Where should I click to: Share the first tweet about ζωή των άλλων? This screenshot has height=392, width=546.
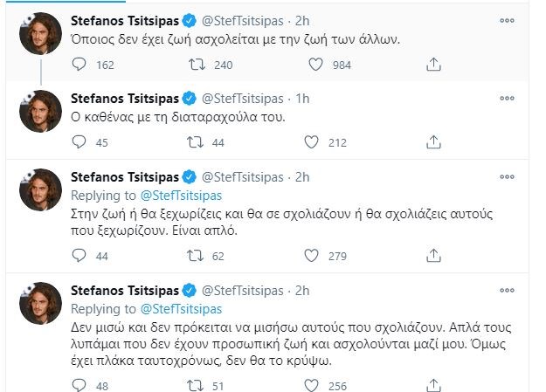coord(434,64)
